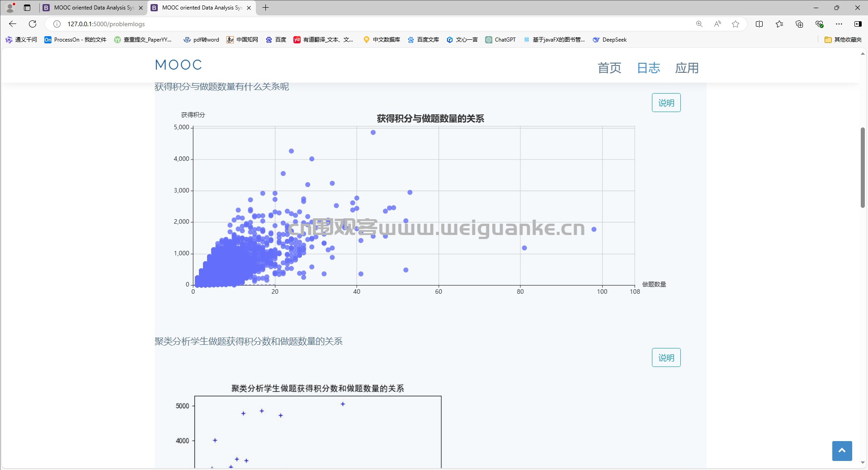Open the ProcessOn - 我的文件 bookmark
The width and height of the screenshot is (868, 470).
point(75,40)
